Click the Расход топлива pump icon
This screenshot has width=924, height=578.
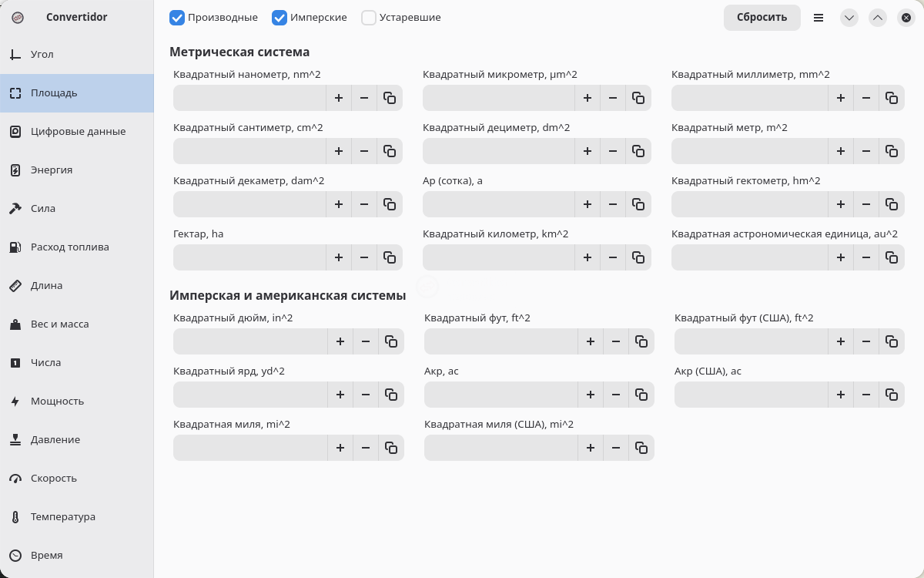(x=15, y=247)
